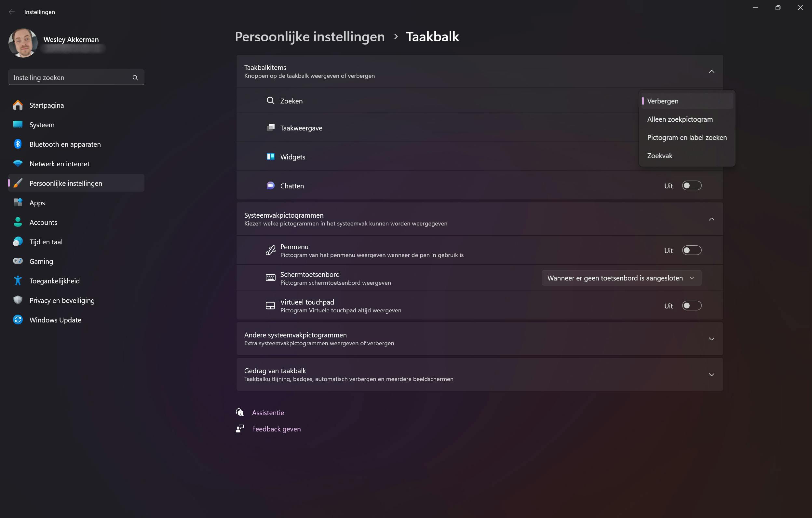812x518 pixels.
Task: Enable the Penmenu toggle
Action: tap(691, 250)
